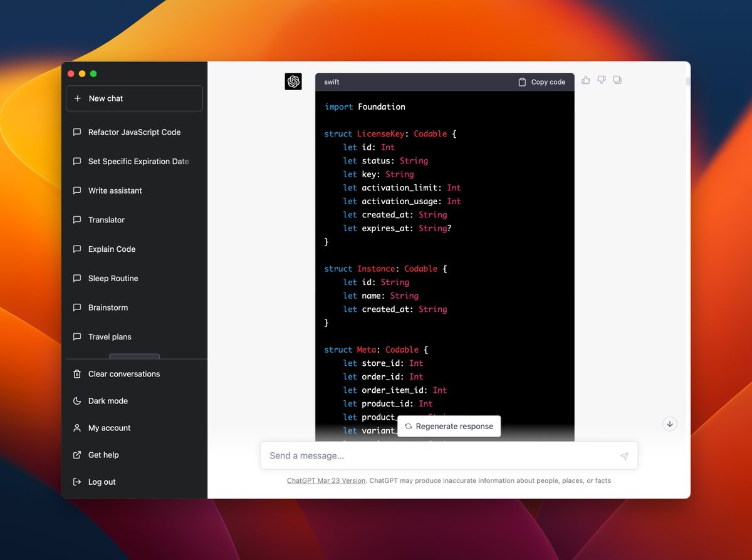
Task: Click the thumbs down icon
Action: [602, 80]
